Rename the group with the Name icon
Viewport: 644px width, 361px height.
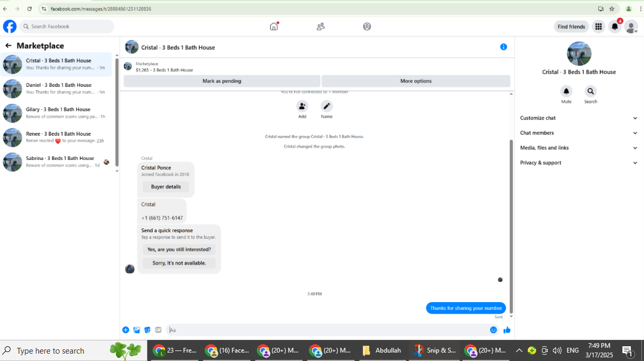click(327, 106)
